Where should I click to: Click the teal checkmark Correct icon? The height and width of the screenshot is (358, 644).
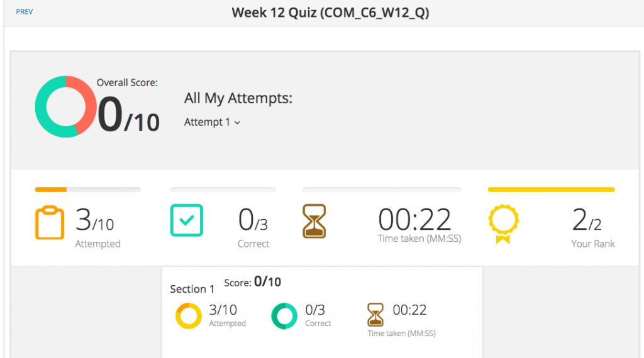pyautogui.click(x=186, y=220)
